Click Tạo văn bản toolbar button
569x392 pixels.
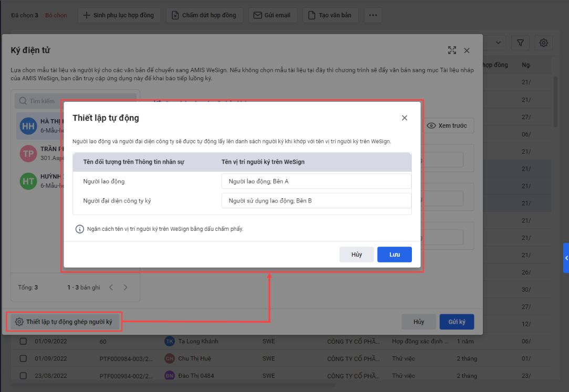point(330,15)
